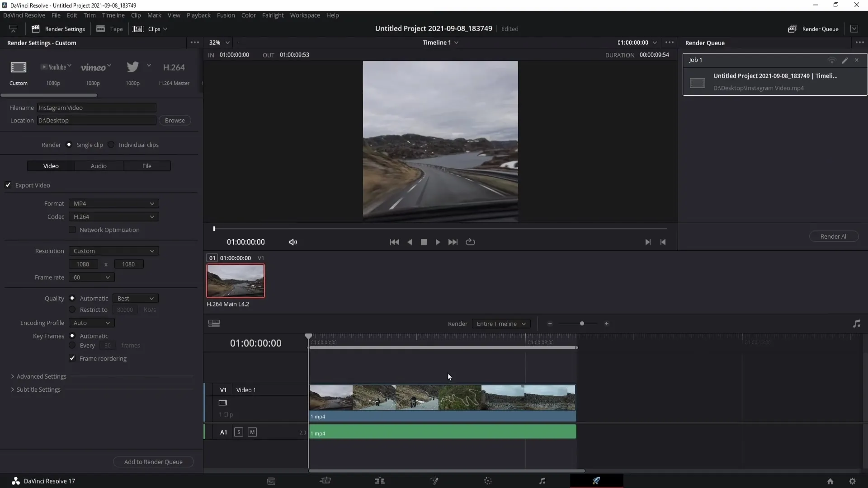868x488 pixels.
Task: Browse for output location
Action: [175, 121]
